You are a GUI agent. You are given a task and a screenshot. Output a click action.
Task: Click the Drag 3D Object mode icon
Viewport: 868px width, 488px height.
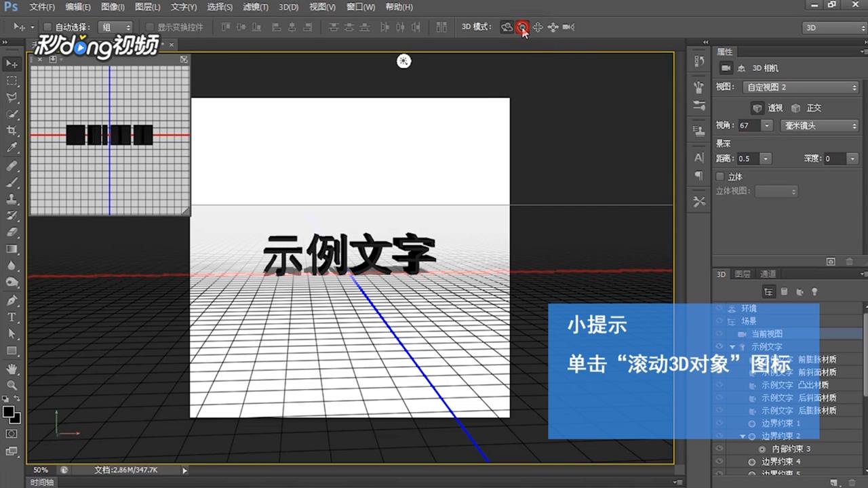[538, 27]
